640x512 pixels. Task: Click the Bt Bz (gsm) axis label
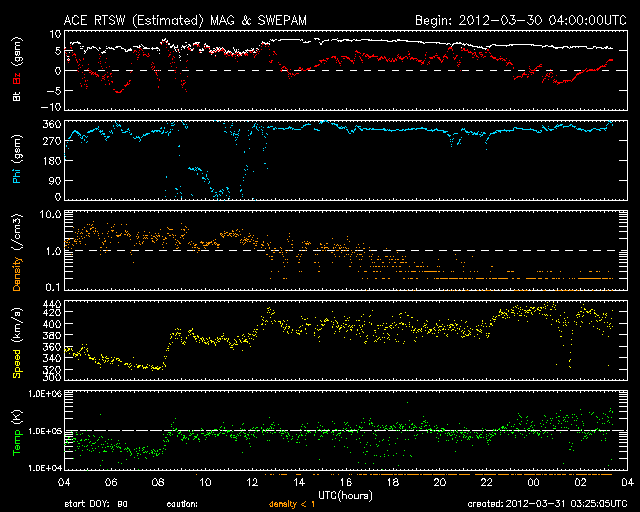17,69
